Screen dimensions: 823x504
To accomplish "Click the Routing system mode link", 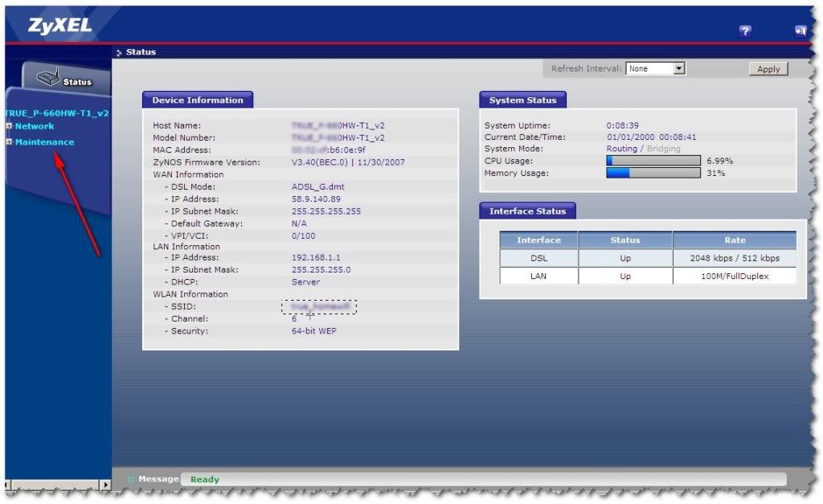I will 621,149.
